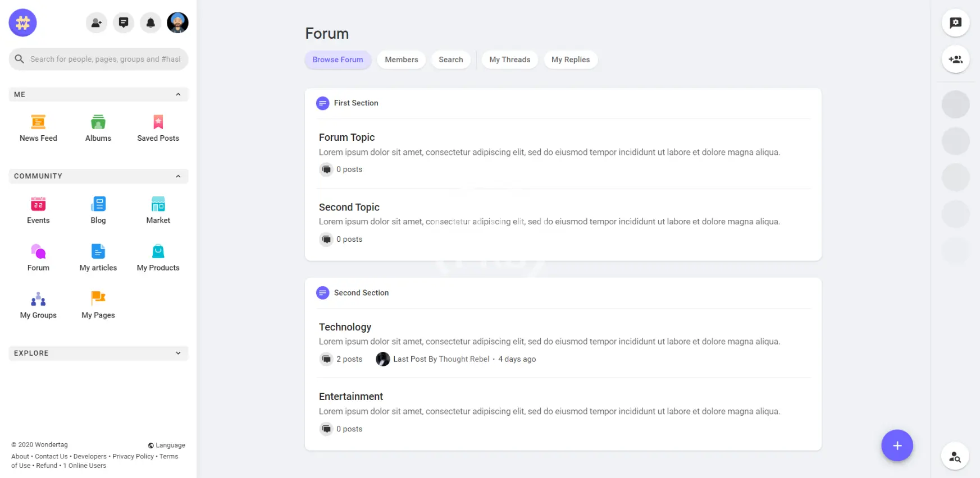Open My Groups icon
Screen dimensions: 980x478
[38, 299]
